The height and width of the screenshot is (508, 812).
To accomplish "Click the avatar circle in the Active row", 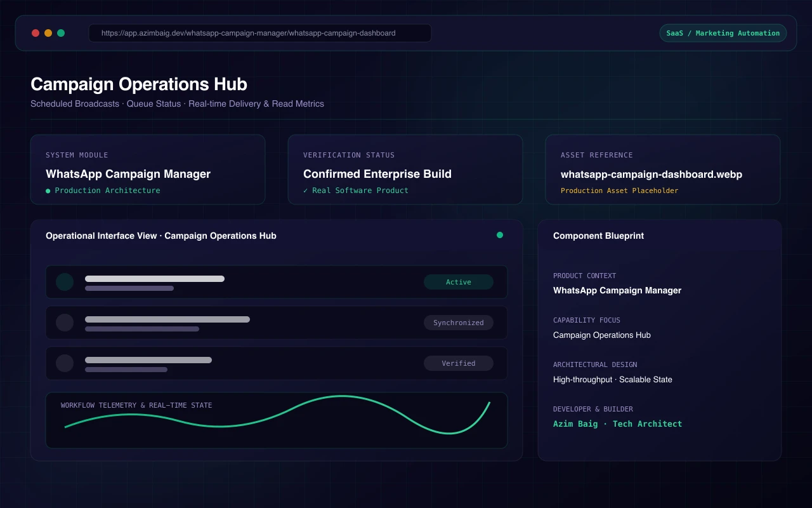I will (65, 282).
